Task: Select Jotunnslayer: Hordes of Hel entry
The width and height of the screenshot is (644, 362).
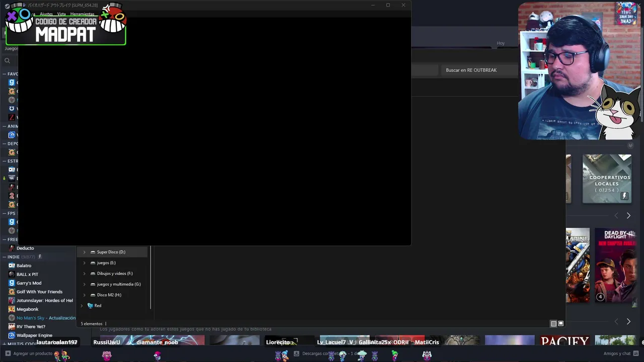Action: point(44,300)
